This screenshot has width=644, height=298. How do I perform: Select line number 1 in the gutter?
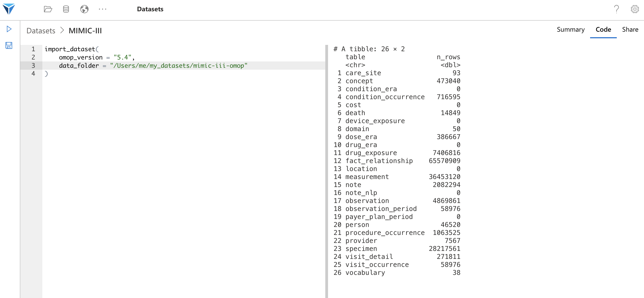[x=33, y=49]
